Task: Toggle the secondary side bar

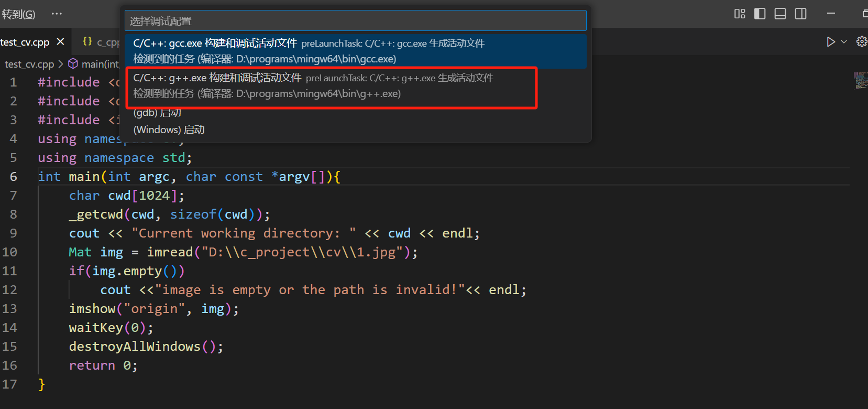Action: [x=800, y=14]
